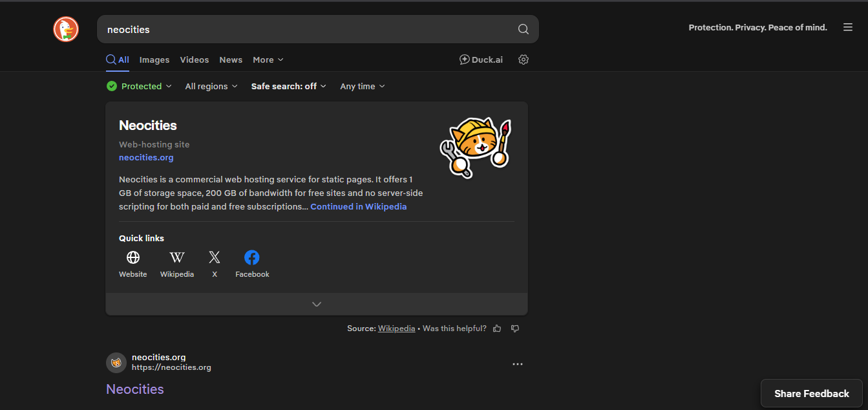
Task: Open the X quick link icon
Action: click(x=215, y=257)
